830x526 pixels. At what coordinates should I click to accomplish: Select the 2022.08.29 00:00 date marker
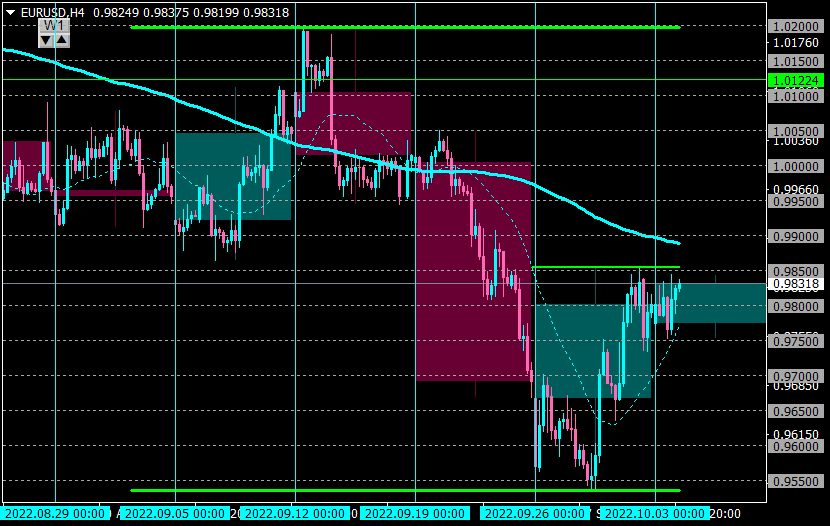coord(55,514)
